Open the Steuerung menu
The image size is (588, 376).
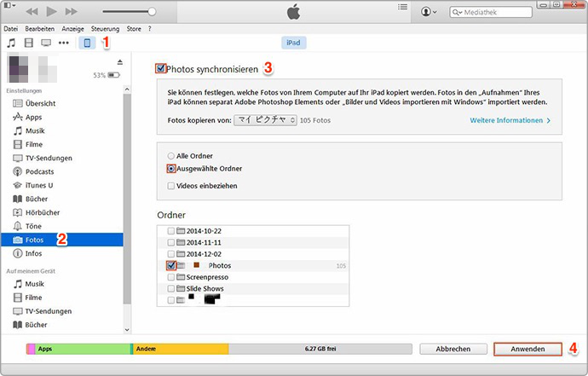pos(105,28)
